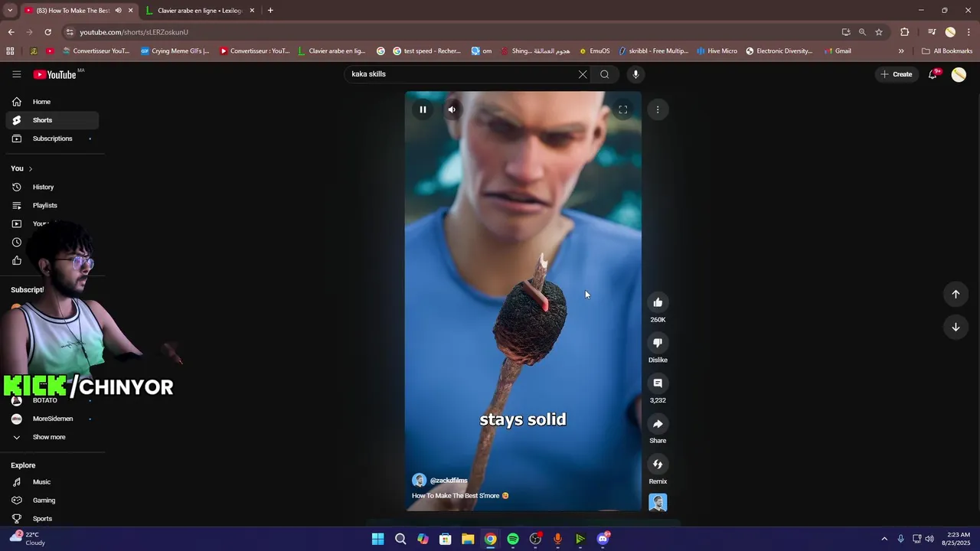
Task: Open Gaming under Explore
Action: [x=52, y=500]
